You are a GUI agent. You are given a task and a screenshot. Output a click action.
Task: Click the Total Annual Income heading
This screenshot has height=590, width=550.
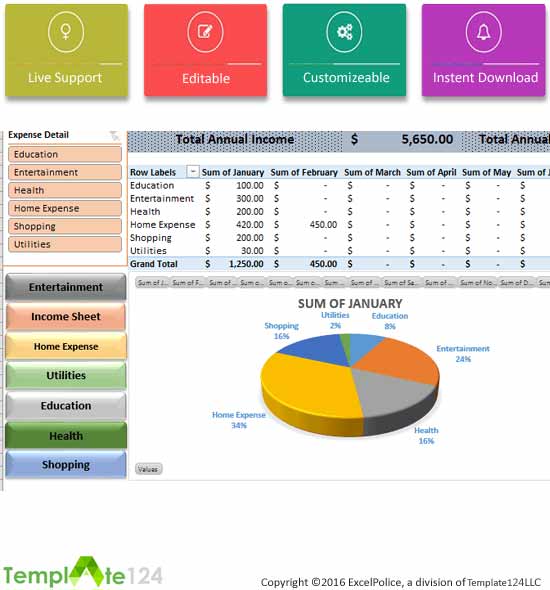(x=235, y=140)
